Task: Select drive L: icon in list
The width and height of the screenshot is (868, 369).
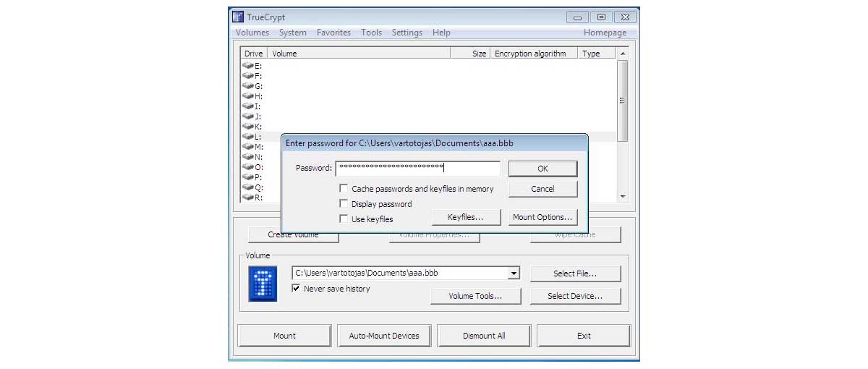Action: [x=247, y=136]
